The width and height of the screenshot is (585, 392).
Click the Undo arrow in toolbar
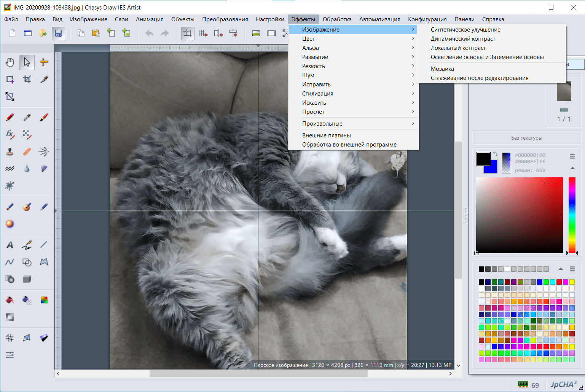pos(150,33)
